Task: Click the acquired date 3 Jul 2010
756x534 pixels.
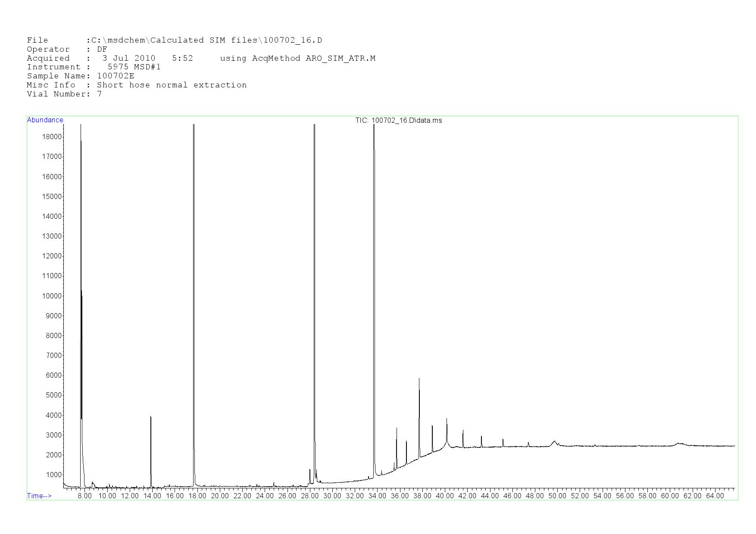Action: coord(128,58)
